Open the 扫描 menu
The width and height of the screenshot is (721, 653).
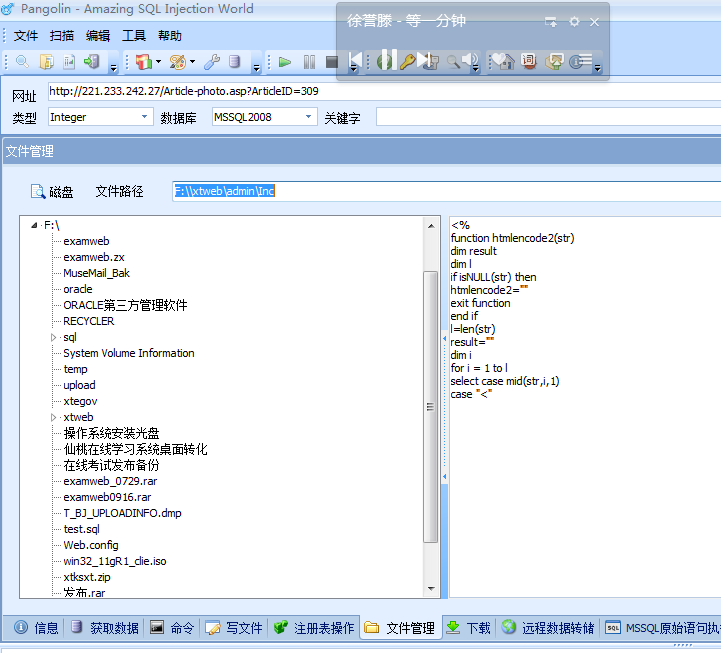pos(62,35)
